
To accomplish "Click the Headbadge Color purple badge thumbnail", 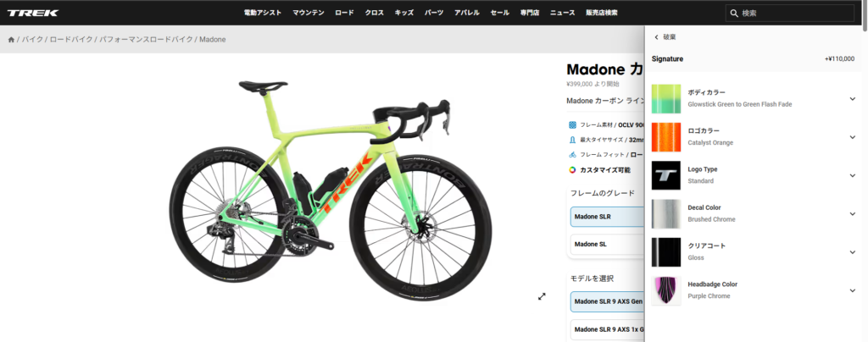I will tap(666, 290).
